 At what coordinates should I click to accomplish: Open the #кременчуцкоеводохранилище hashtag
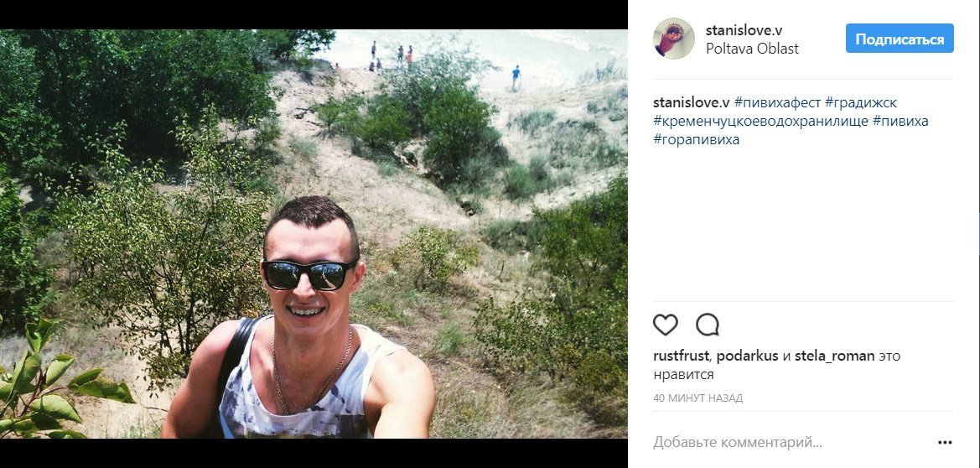pyautogui.click(x=760, y=121)
